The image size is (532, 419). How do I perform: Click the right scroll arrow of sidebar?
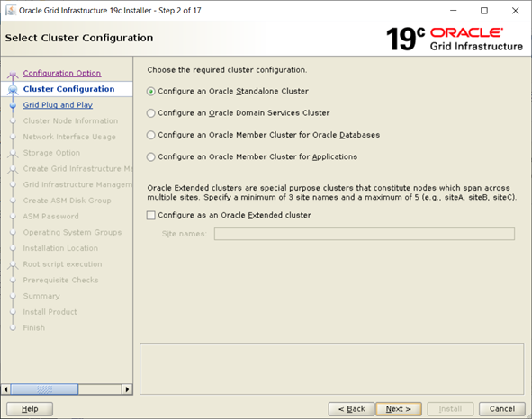(x=127, y=389)
